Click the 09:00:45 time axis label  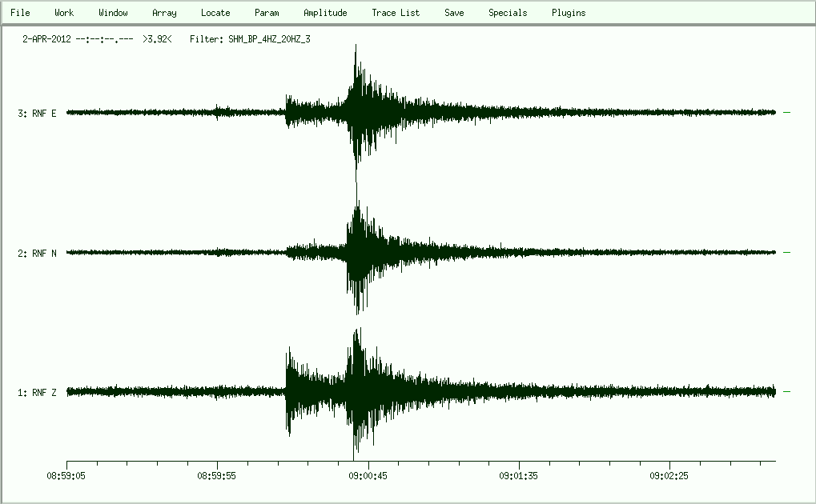click(368, 475)
